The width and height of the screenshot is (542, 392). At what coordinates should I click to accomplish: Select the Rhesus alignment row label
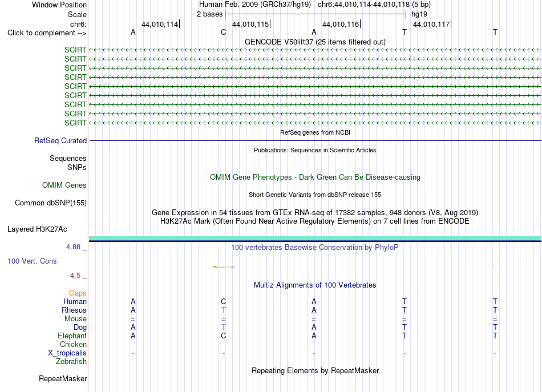(x=74, y=310)
